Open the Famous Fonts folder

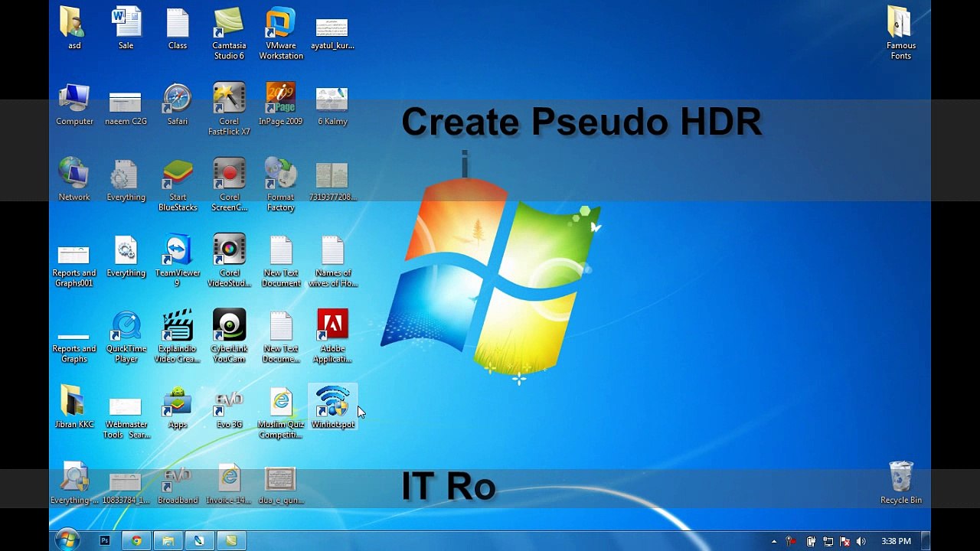point(901,33)
